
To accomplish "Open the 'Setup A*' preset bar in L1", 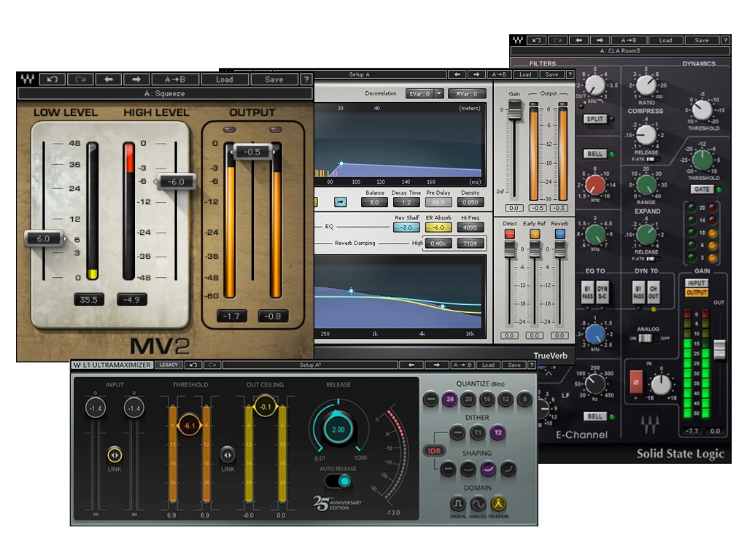I will tap(310, 365).
